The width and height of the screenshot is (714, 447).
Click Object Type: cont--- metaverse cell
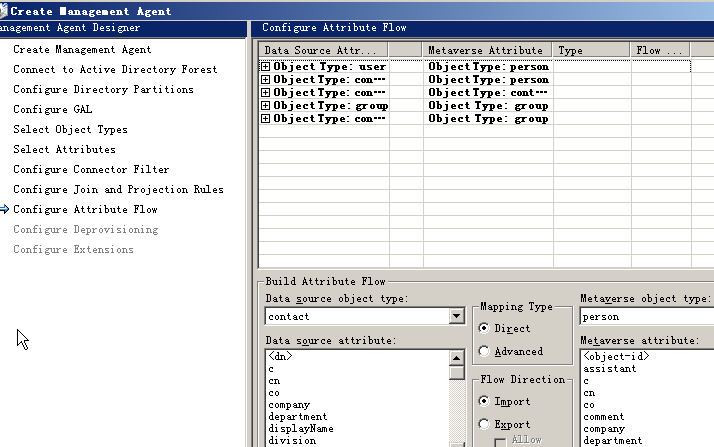click(x=488, y=93)
